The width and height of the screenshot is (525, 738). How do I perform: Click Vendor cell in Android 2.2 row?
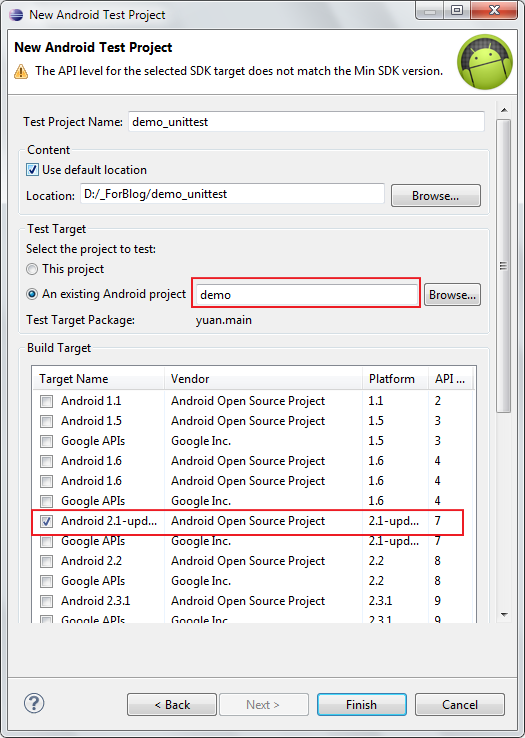[x=248, y=561]
